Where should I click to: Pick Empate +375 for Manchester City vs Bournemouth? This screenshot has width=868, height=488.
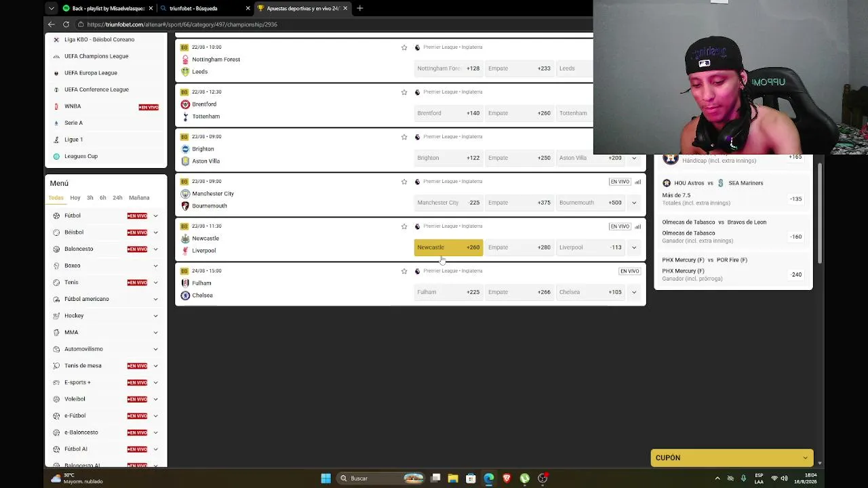point(519,203)
